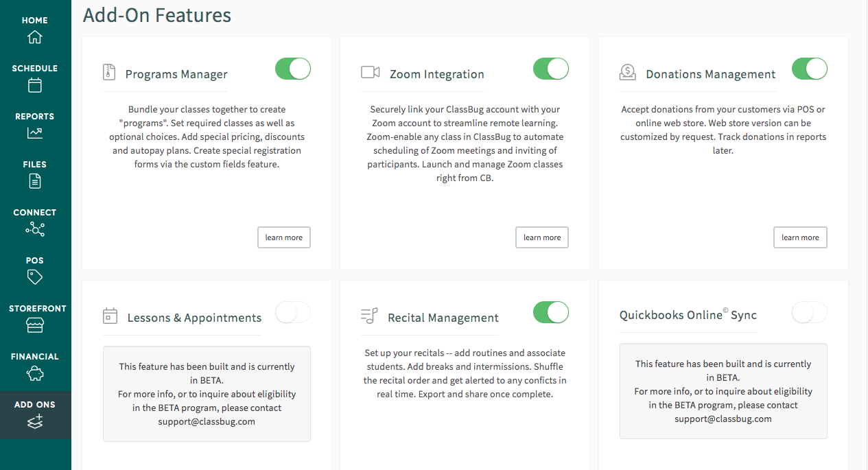This screenshot has height=470, width=868.
Task: Open POS via the price tag icon
Action: point(35,277)
